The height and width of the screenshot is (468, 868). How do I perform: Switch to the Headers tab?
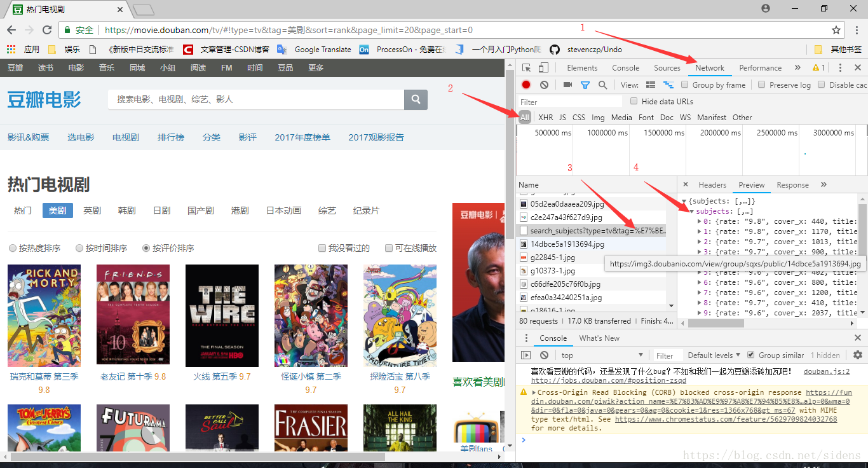click(712, 185)
